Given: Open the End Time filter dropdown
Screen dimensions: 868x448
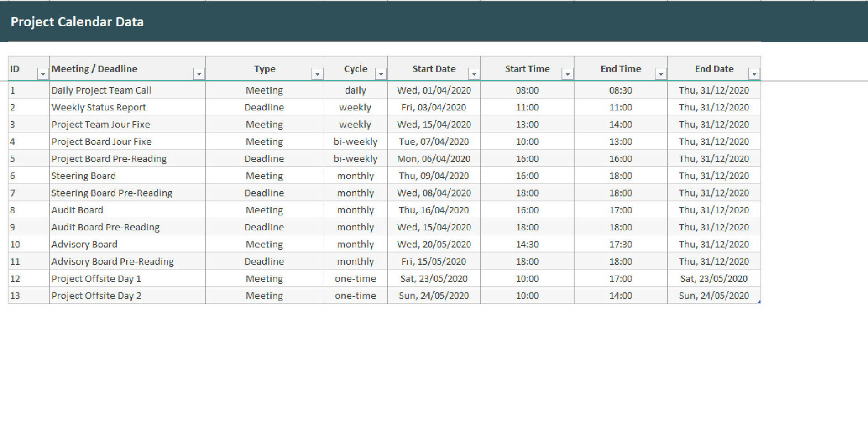Looking at the screenshot, I should coord(660,73).
